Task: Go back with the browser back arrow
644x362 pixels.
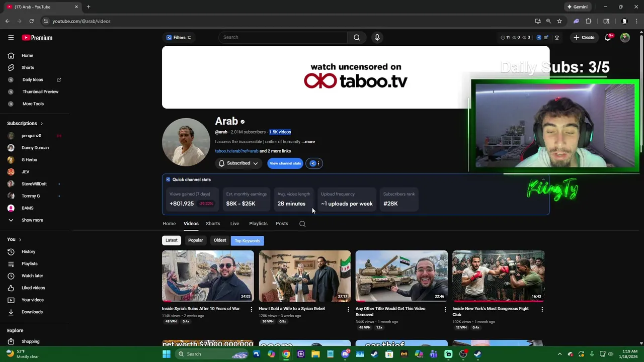Action: pos(7,21)
